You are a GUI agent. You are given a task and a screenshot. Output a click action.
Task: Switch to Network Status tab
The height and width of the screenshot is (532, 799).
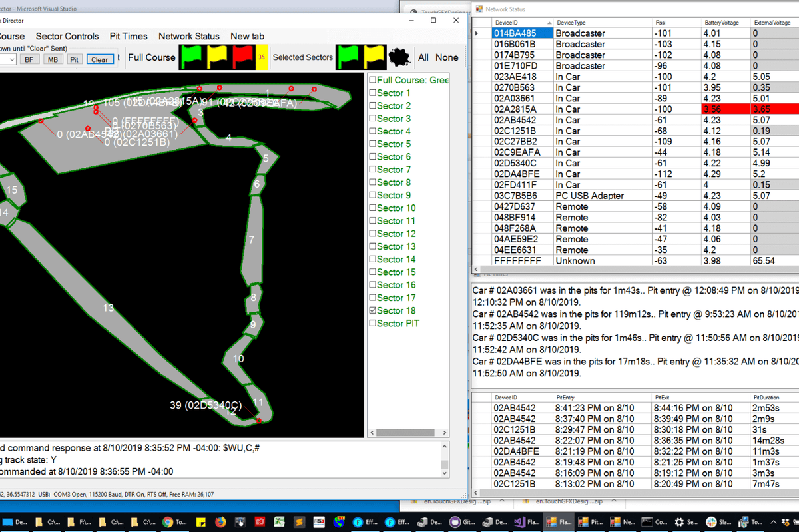(189, 37)
